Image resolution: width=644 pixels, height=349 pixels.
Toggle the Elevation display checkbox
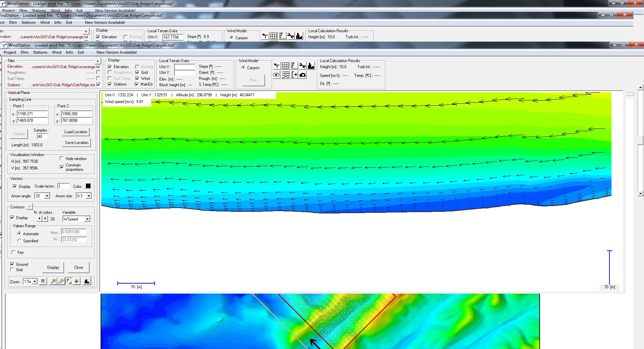point(110,67)
